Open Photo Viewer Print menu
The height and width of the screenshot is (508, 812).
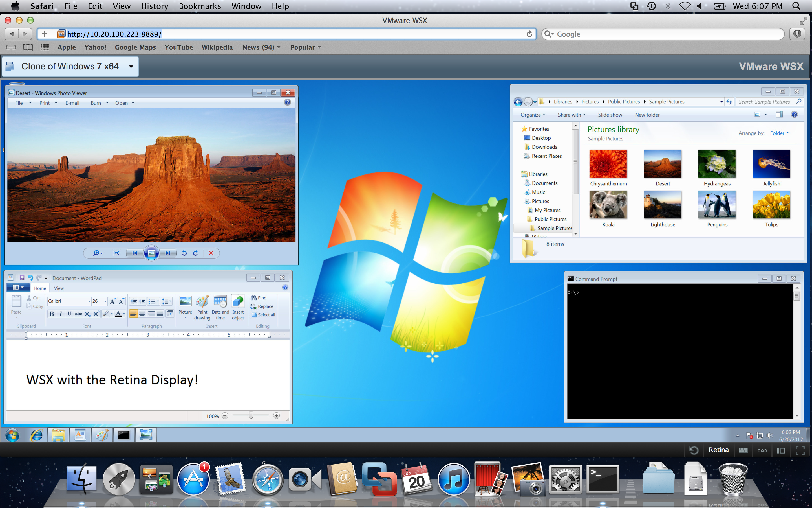tap(48, 103)
